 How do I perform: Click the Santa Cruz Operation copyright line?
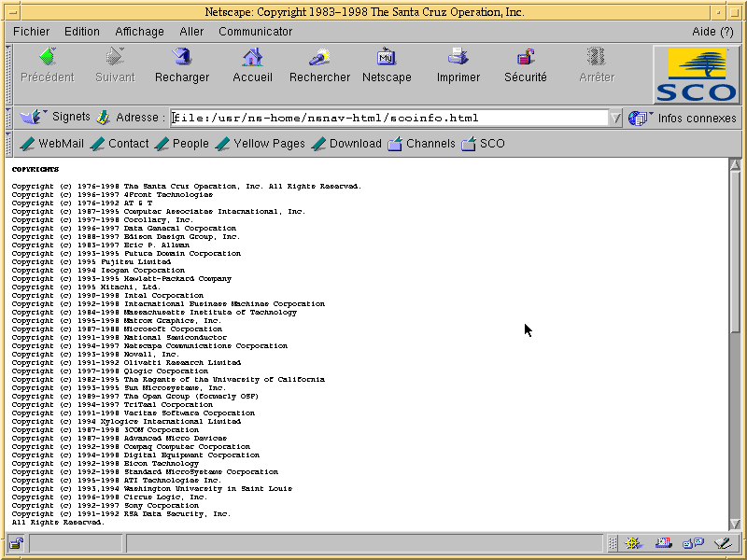[187, 186]
